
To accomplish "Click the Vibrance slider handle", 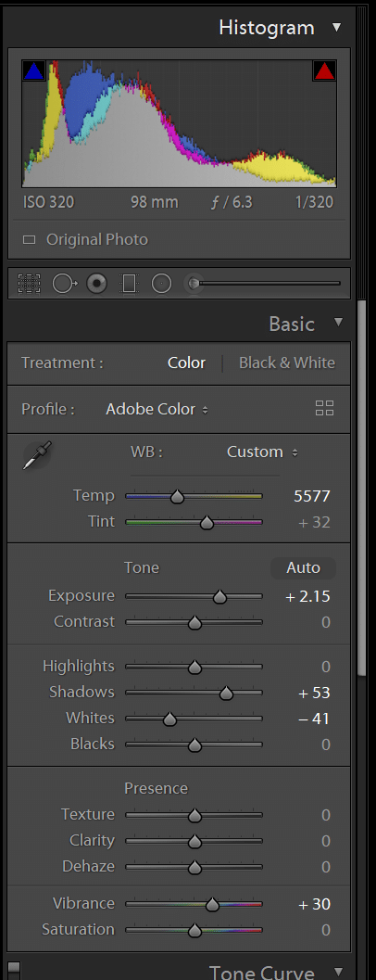I will pos(212,904).
